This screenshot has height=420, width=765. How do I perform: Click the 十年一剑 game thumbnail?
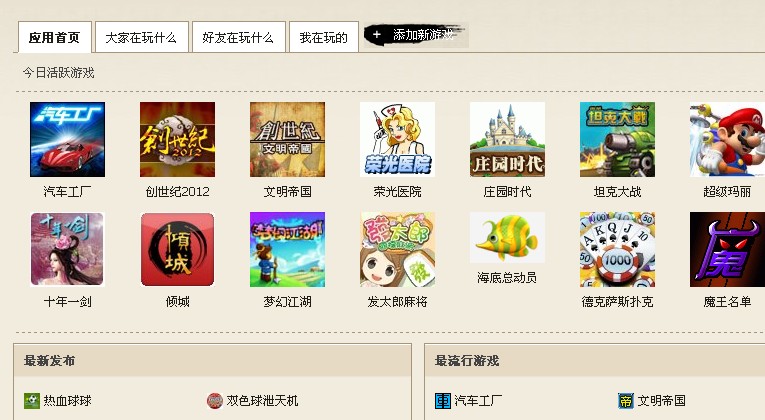click(x=67, y=249)
